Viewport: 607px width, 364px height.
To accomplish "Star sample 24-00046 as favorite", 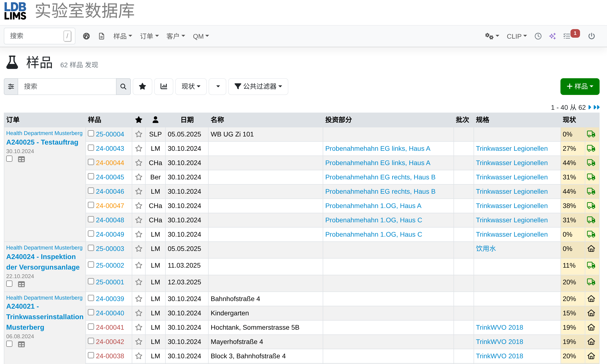I will [x=139, y=191].
